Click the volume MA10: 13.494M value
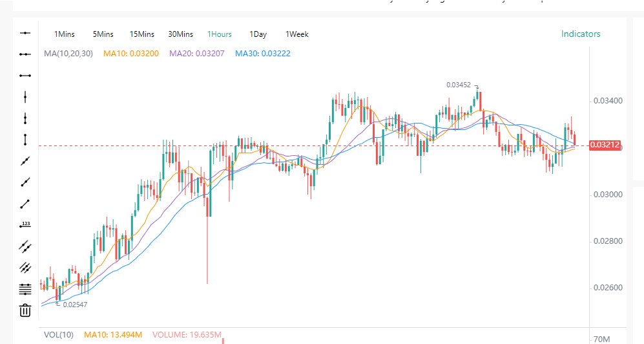 (113, 335)
